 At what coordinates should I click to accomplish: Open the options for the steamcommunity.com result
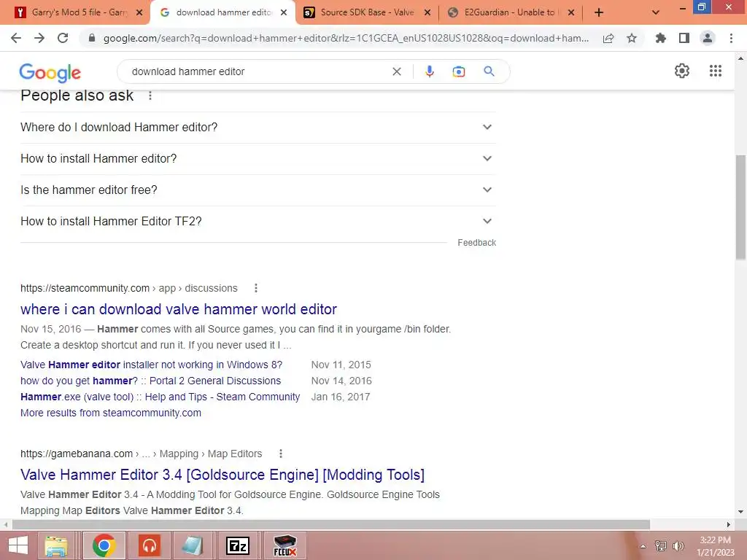(256, 288)
